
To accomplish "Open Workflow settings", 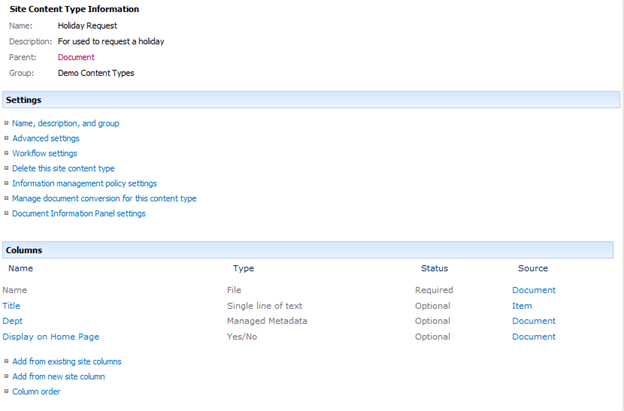I will (44, 153).
